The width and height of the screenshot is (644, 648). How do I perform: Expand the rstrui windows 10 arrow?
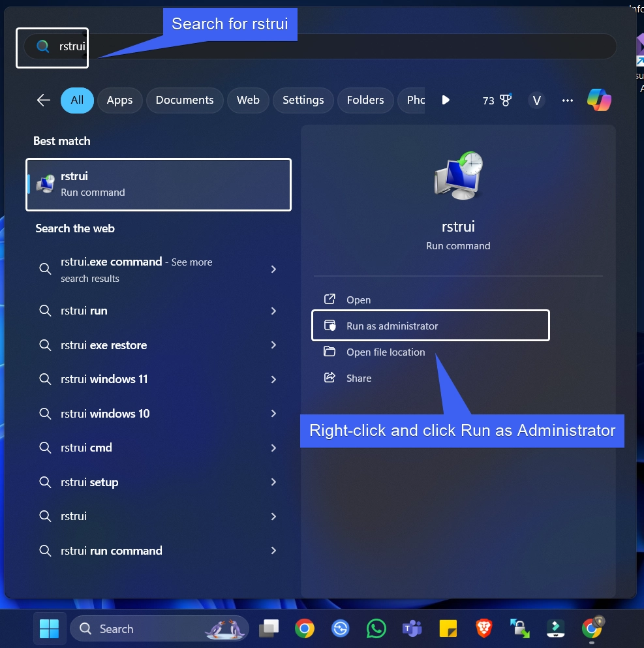[273, 414]
